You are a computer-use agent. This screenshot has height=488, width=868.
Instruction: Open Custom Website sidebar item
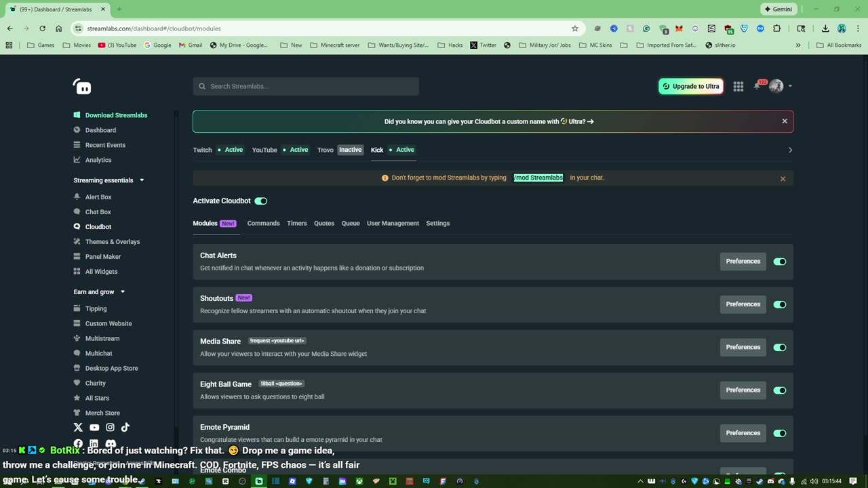[102, 324]
